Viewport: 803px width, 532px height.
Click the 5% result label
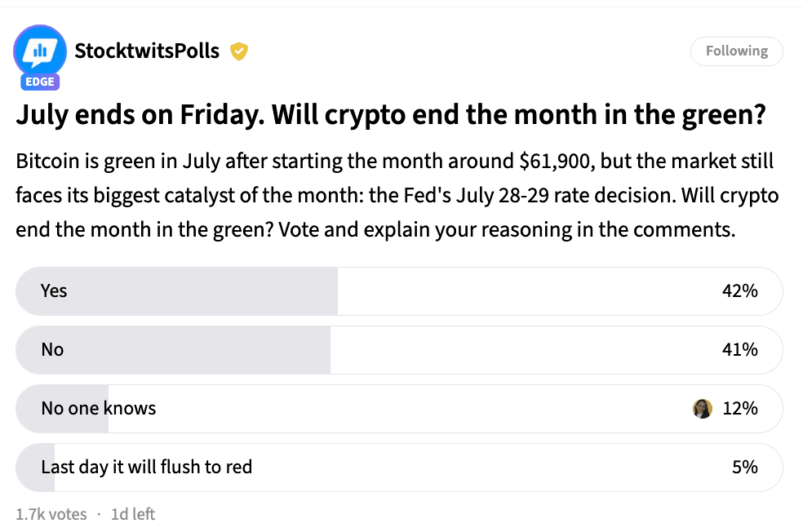(x=745, y=467)
